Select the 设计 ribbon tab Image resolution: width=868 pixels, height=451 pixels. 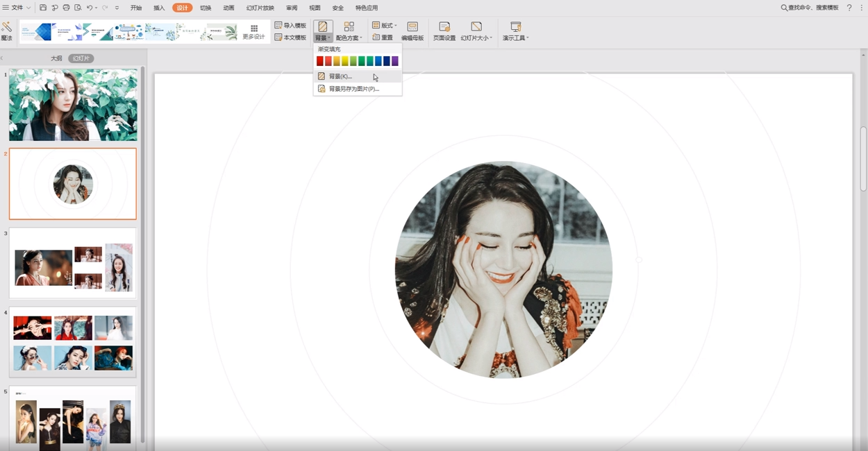[183, 8]
